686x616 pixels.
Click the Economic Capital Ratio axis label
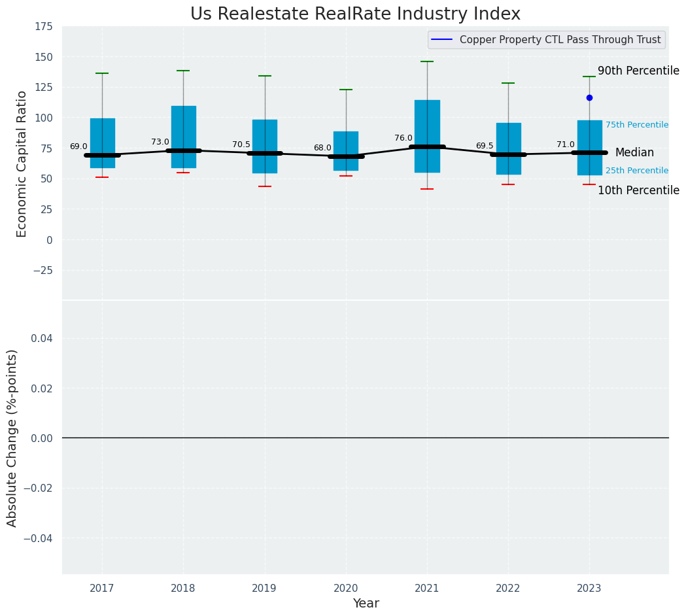click(x=22, y=163)
